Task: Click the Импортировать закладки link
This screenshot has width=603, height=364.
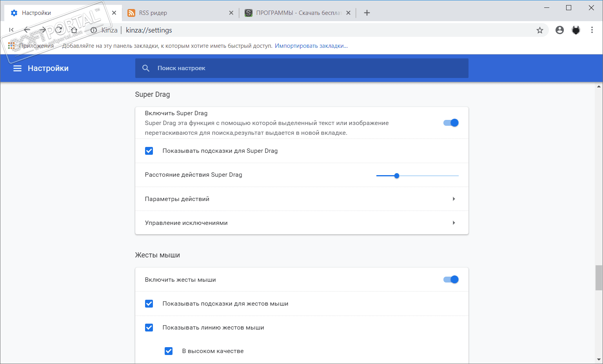Action: [x=311, y=46]
